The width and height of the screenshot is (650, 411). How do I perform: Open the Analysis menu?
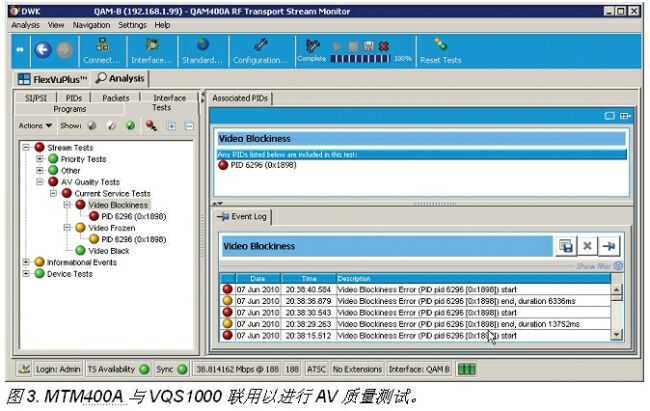pyautogui.click(x=25, y=25)
